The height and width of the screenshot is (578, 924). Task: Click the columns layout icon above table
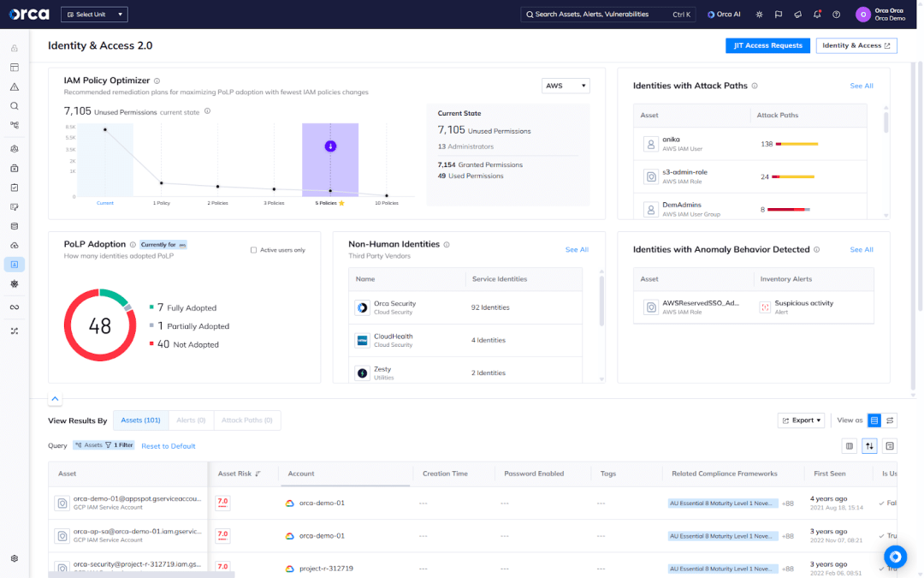tap(850, 446)
